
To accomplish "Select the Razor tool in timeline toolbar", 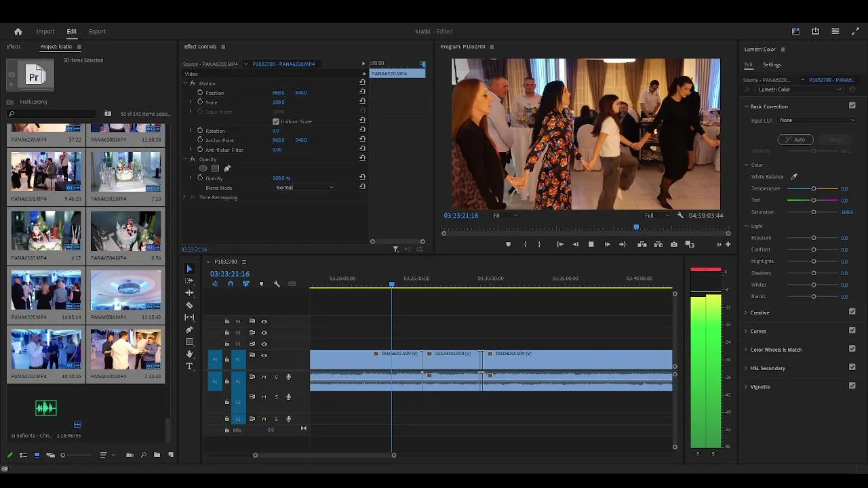I will (x=189, y=305).
